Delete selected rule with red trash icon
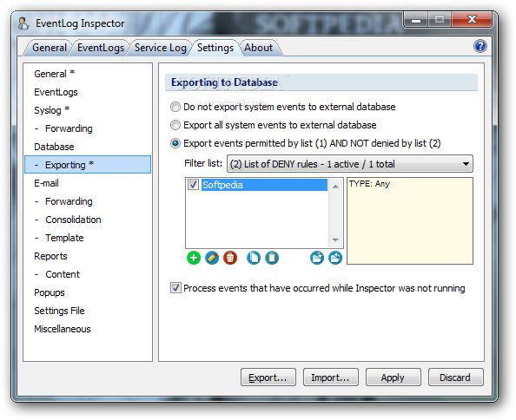516x420 pixels. click(x=230, y=258)
